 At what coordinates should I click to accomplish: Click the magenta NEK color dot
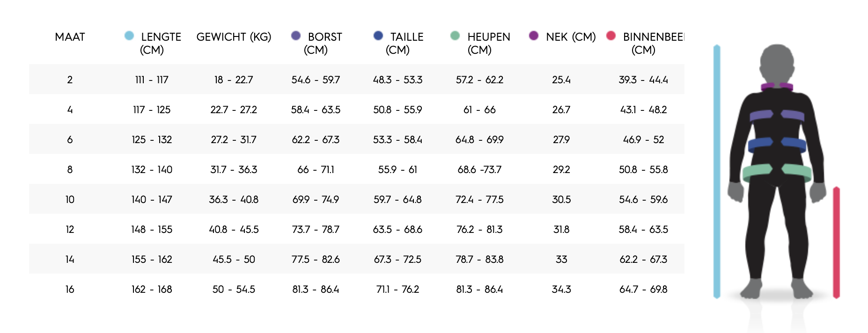pos(534,36)
